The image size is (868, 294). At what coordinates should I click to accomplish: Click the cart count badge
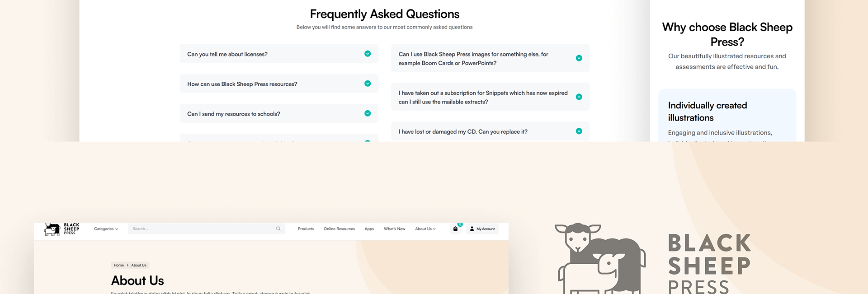click(x=460, y=224)
